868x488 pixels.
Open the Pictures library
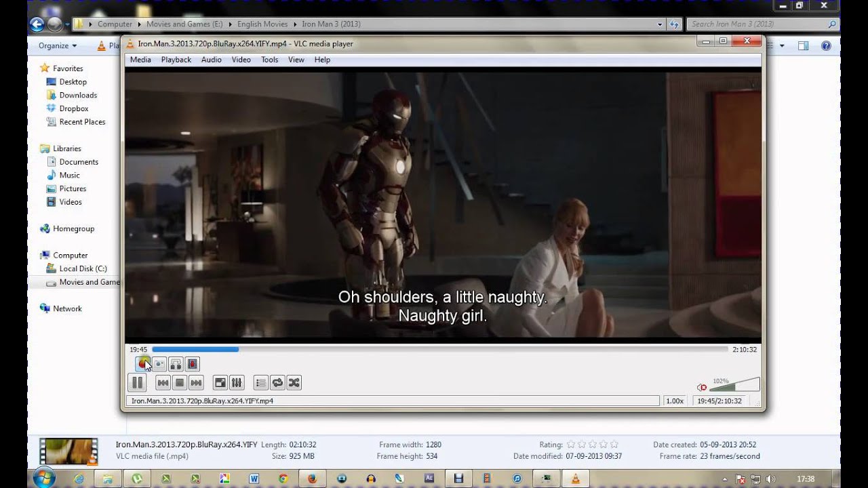(x=66, y=188)
